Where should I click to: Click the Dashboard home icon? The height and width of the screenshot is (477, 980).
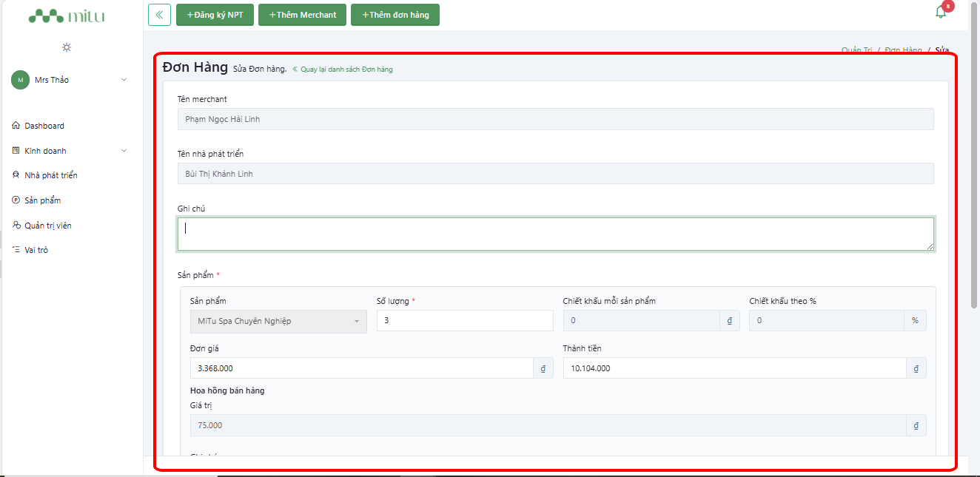16,126
